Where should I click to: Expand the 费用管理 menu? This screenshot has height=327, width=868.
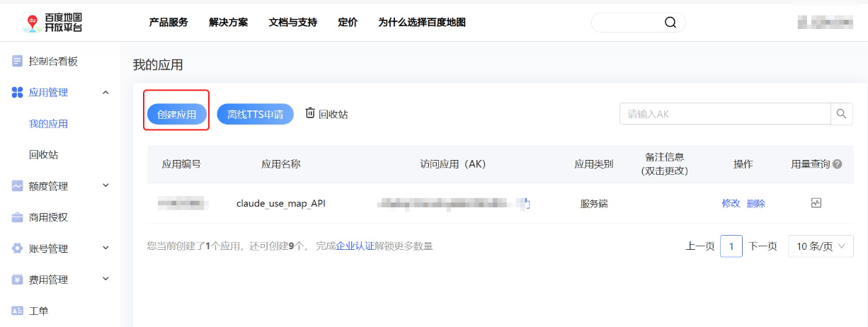106,279
